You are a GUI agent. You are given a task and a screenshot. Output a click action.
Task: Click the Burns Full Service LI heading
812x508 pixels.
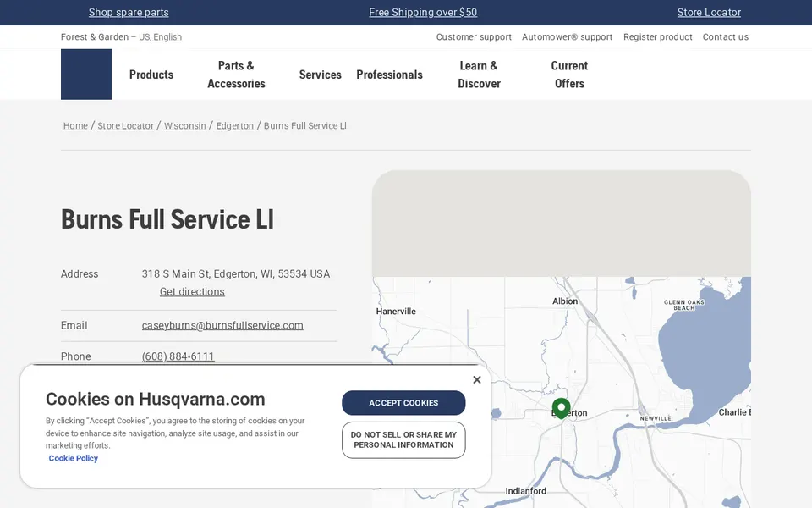point(167,219)
